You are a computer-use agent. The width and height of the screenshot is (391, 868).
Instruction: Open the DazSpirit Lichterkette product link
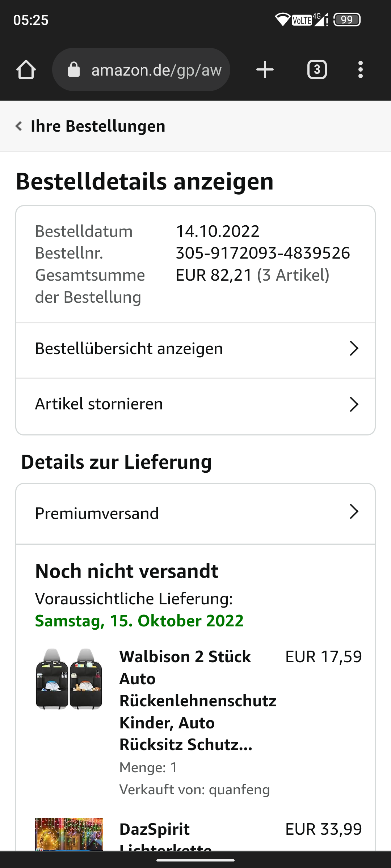coord(155,830)
